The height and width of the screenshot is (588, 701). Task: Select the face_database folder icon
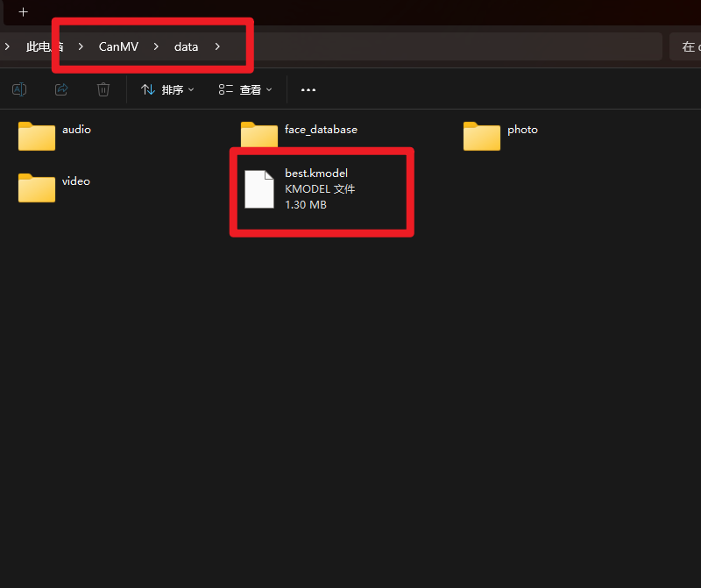click(259, 135)
